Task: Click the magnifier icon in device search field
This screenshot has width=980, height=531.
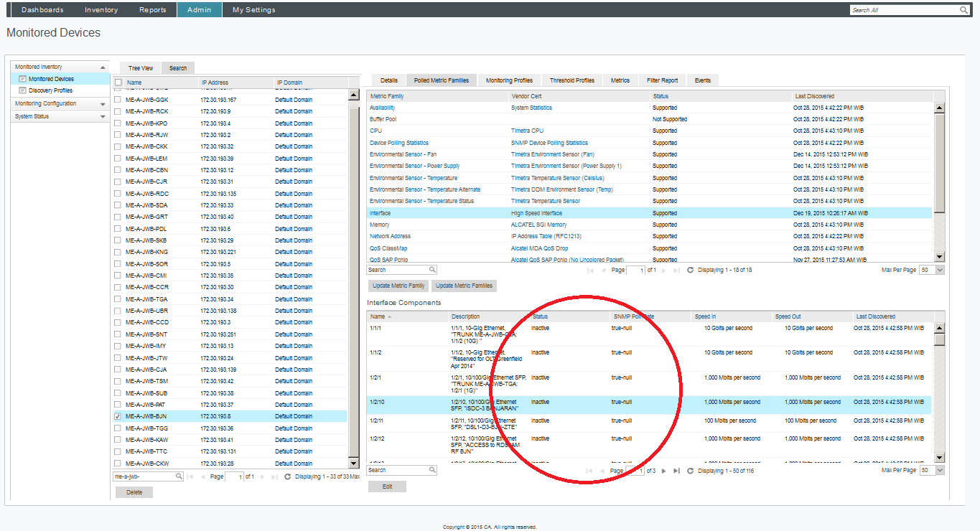Action: click(x=179, y=475)
